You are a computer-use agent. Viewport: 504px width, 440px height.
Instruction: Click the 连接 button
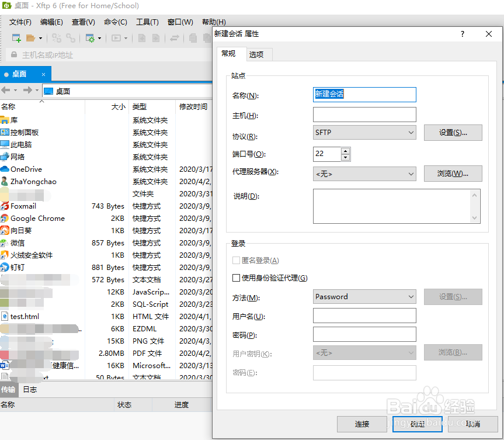[x=362, y=425]
